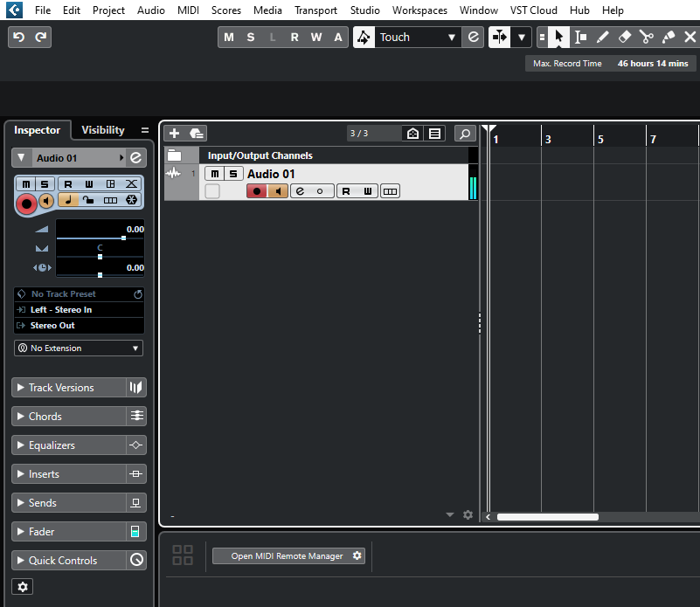The image size is (700, 607).
Task: Open automation panel next to Touch
Action: 473,37
